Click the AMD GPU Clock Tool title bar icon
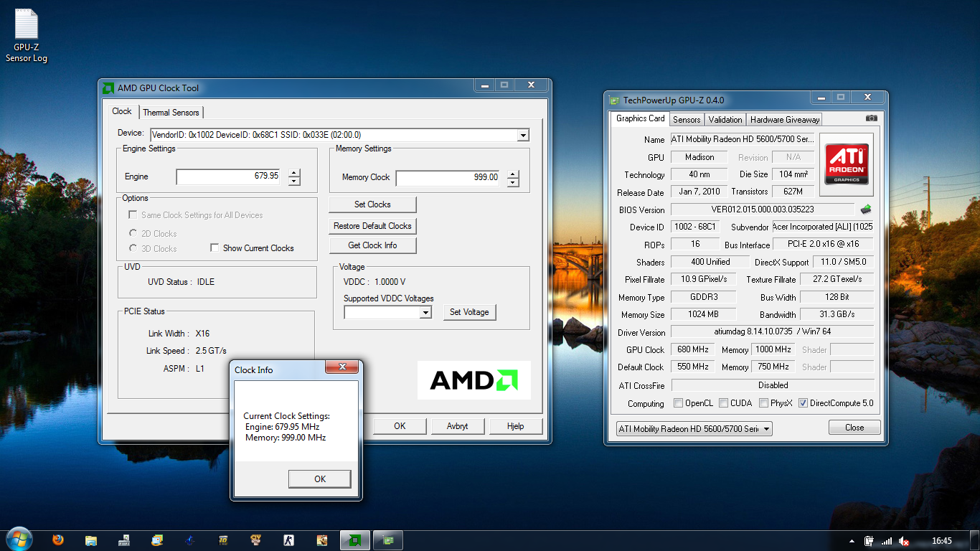The image size is (980, 551). click(x=108, y=88)
